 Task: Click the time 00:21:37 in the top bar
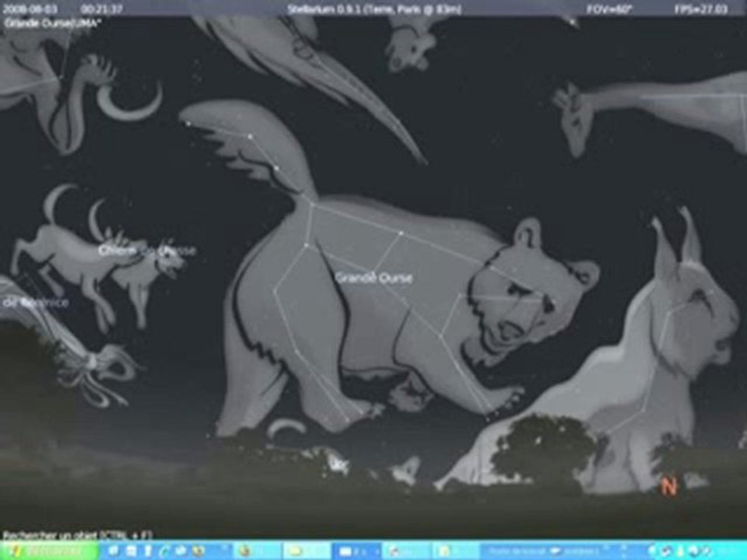coord(101,9)
